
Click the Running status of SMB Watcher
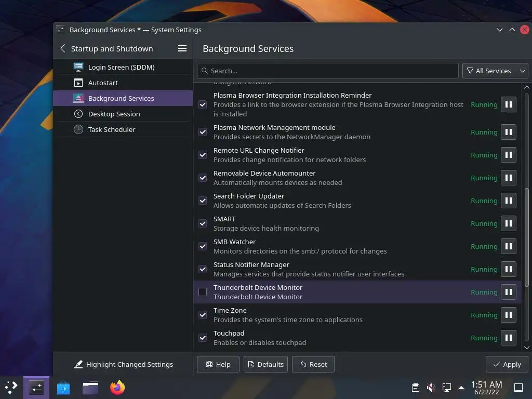point(484,247)
